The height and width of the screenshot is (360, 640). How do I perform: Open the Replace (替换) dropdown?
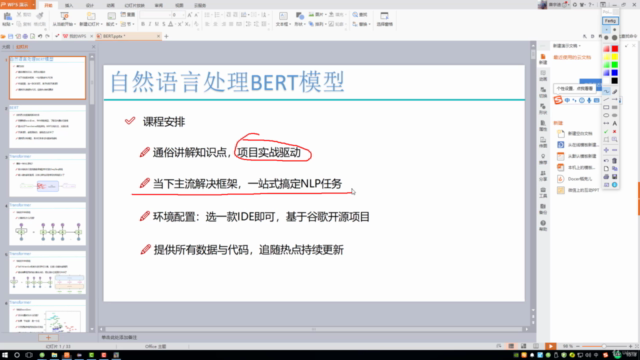(x=362, y=24)
